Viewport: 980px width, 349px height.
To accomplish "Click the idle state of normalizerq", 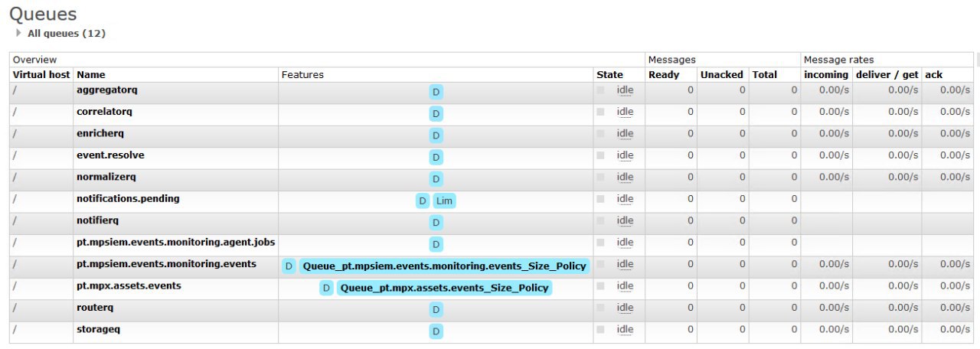I will pyautogui.click(x=626, y=177).
